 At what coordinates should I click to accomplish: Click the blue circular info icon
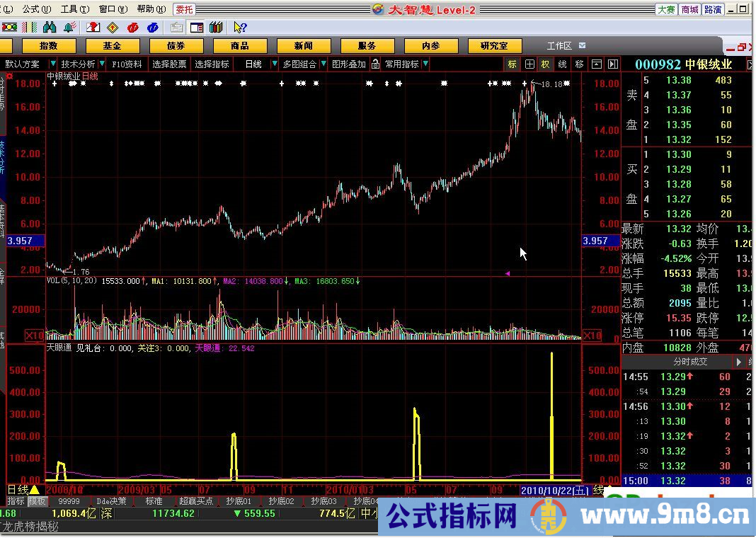(152, 28)
